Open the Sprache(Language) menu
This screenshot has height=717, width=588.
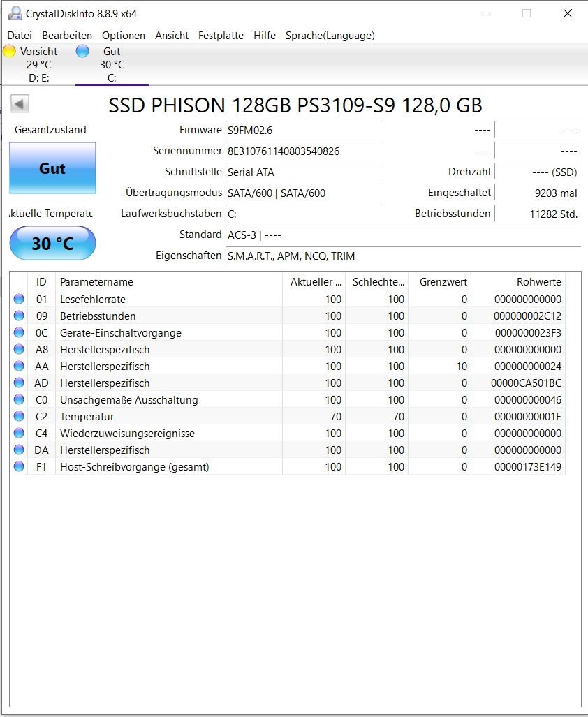330,35
